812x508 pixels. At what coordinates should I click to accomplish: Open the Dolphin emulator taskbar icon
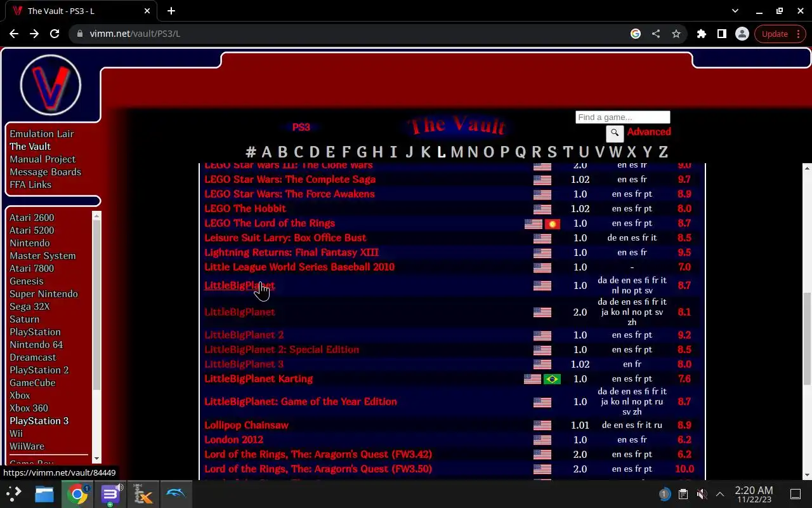(x=176, y=494)
